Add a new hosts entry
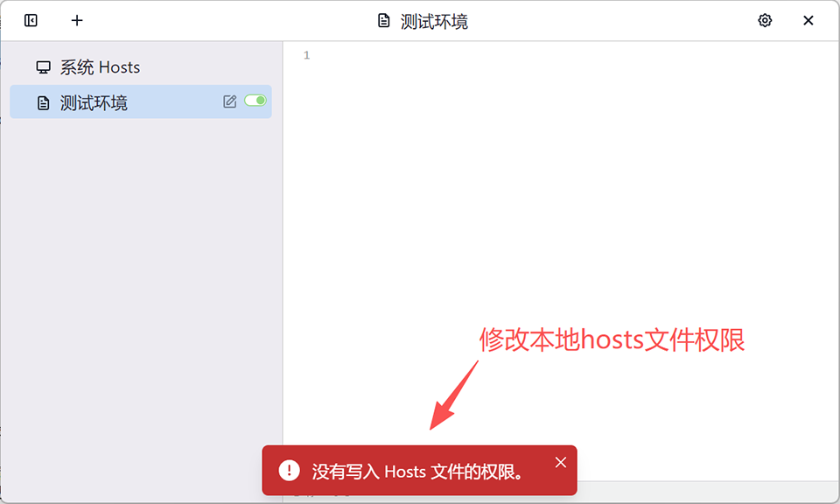 (77, 20)
